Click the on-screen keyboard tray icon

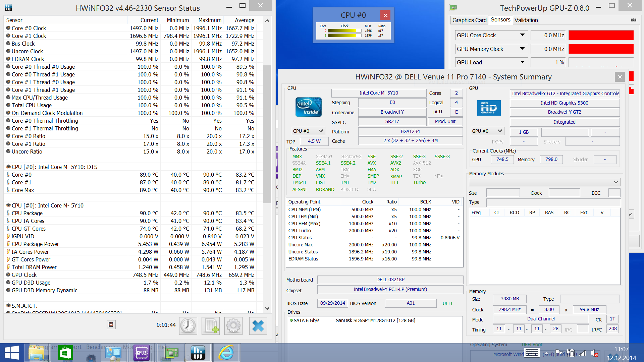532,353
